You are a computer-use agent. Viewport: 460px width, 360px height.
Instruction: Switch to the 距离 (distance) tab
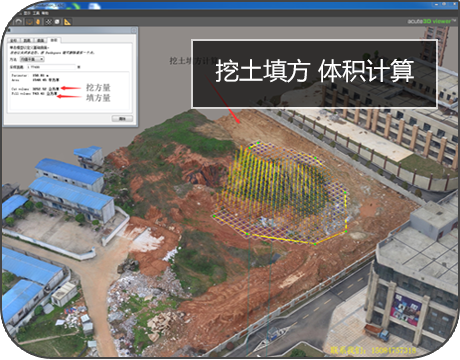click(27, 40)
